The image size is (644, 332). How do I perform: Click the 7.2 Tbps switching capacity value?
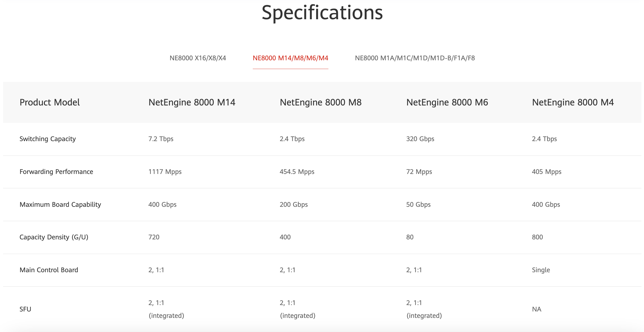[161, 139]
